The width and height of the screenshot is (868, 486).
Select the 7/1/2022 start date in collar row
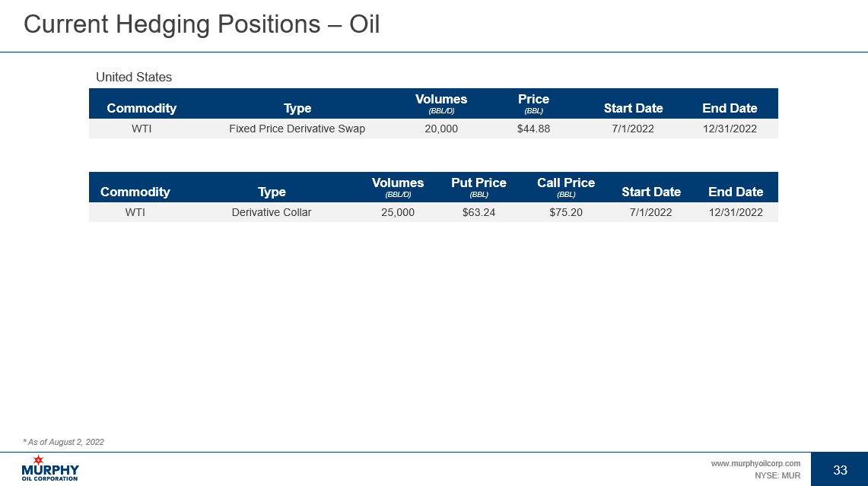pos(650,212)
